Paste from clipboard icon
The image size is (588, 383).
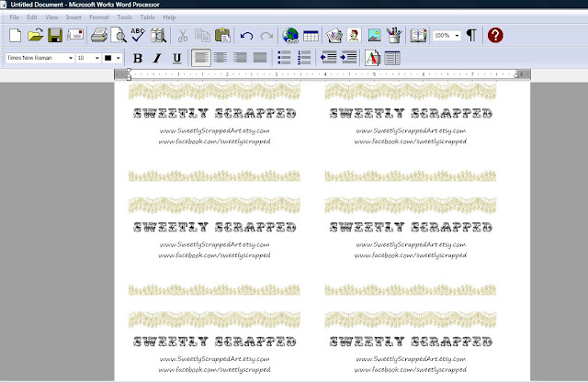pos(222,35)
